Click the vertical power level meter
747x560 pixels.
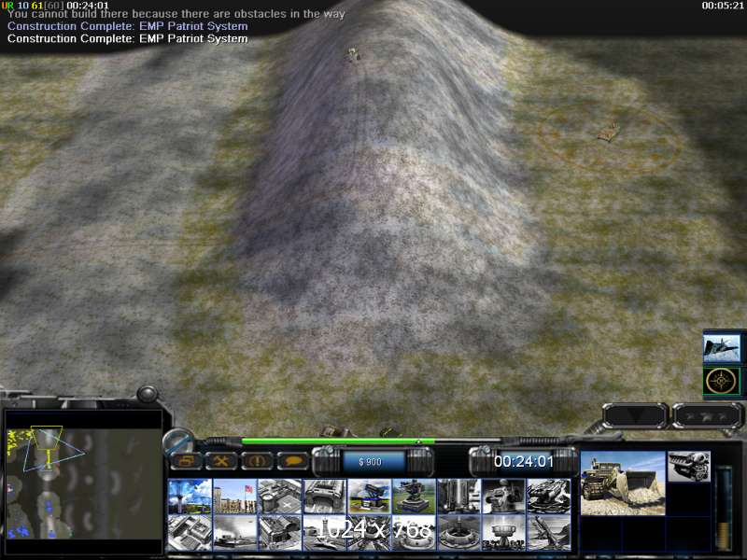click(724, 508)
